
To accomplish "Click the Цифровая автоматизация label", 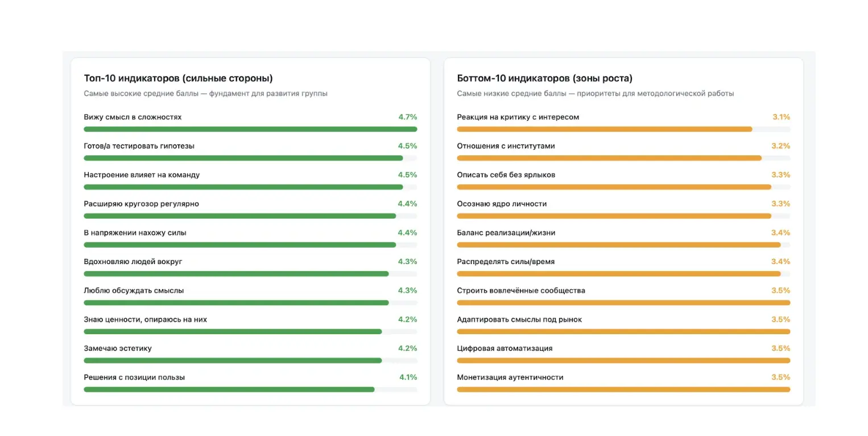I will 505,348.
